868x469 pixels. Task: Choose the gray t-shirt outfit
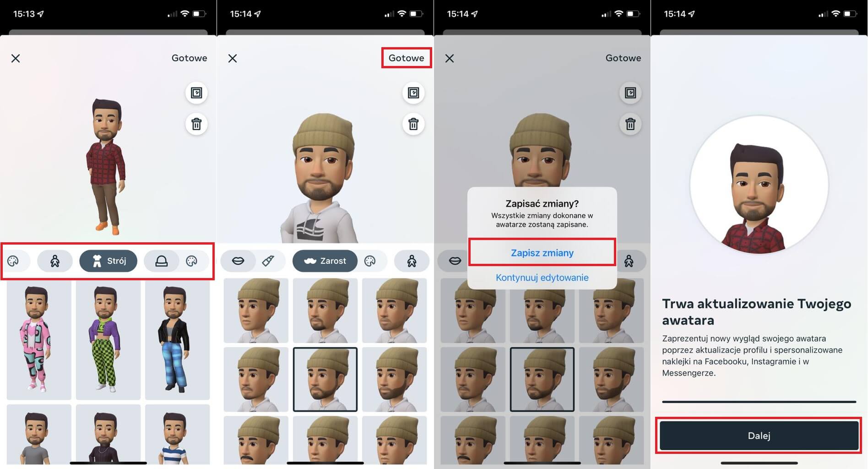(x=39, y=434)
